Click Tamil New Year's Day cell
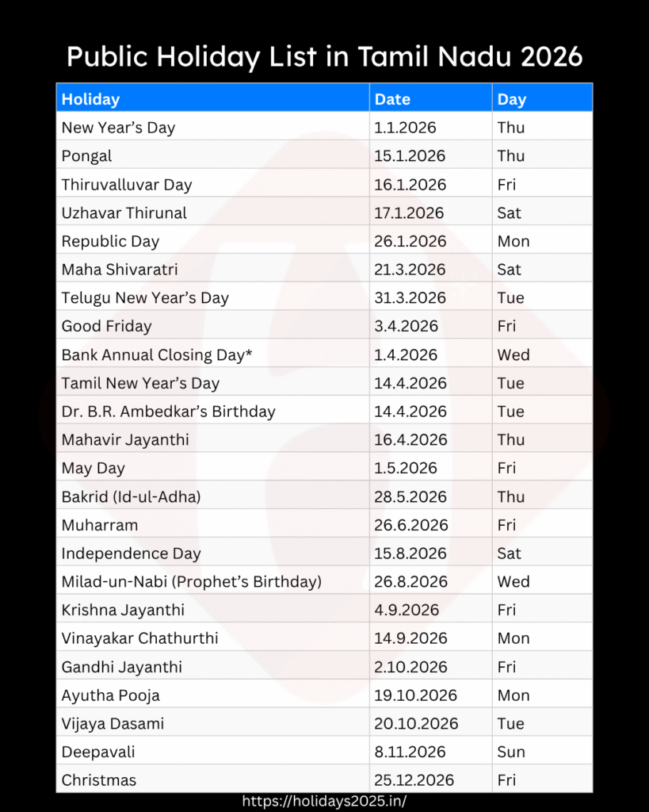Screen dimensions: 649x812 (140, 384)
